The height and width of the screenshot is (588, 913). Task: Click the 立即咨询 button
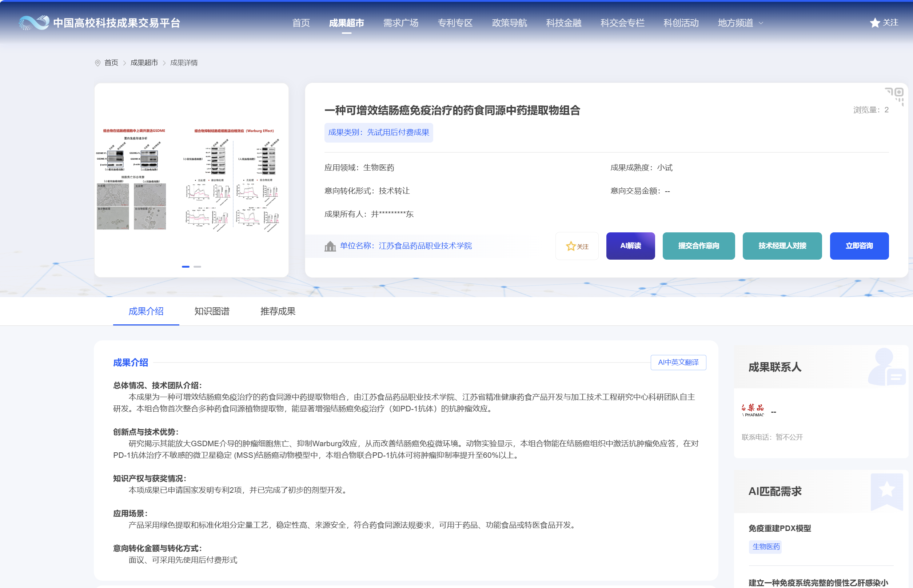tap(859, 246)
